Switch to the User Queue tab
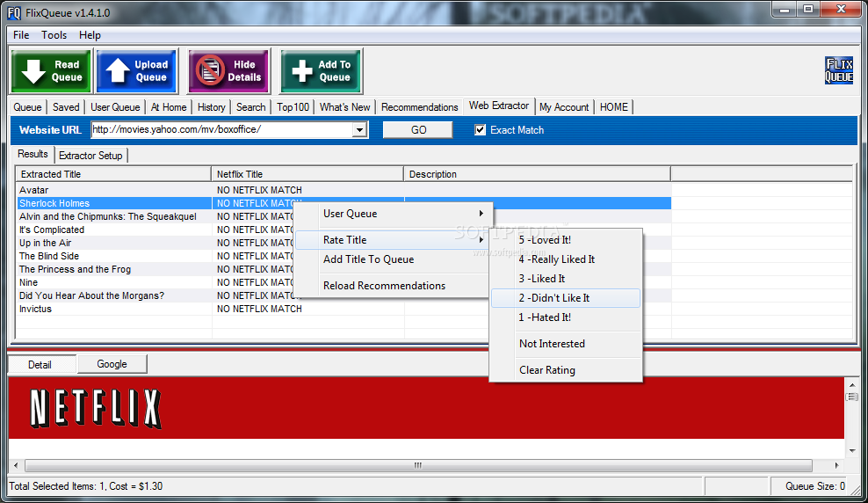 tap(115, 107)
